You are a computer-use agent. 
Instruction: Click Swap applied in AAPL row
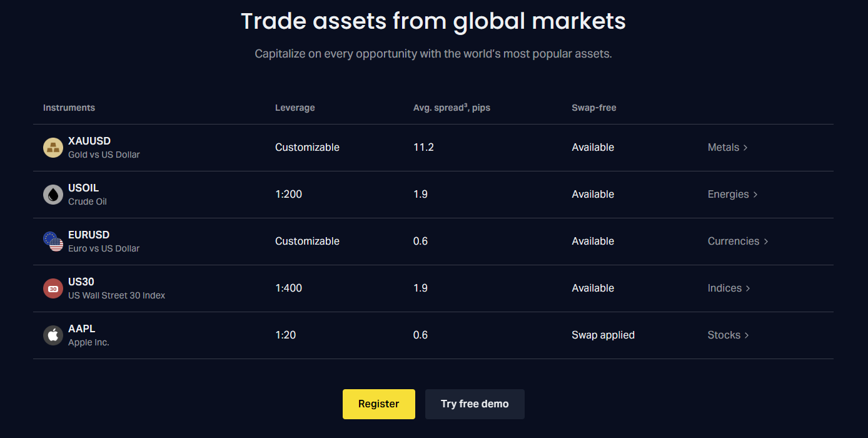603,335
